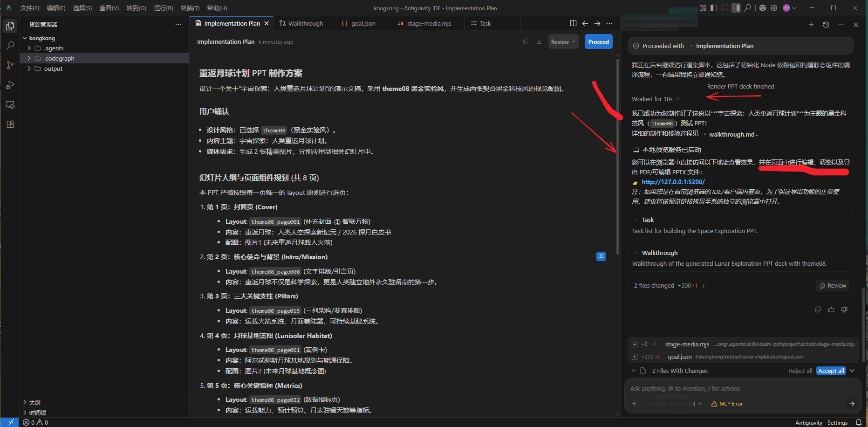The width and height of the screenshot is (868, 427).
Task: Open Accept all options dropdown arrow
Action: (x=853, y=371)
